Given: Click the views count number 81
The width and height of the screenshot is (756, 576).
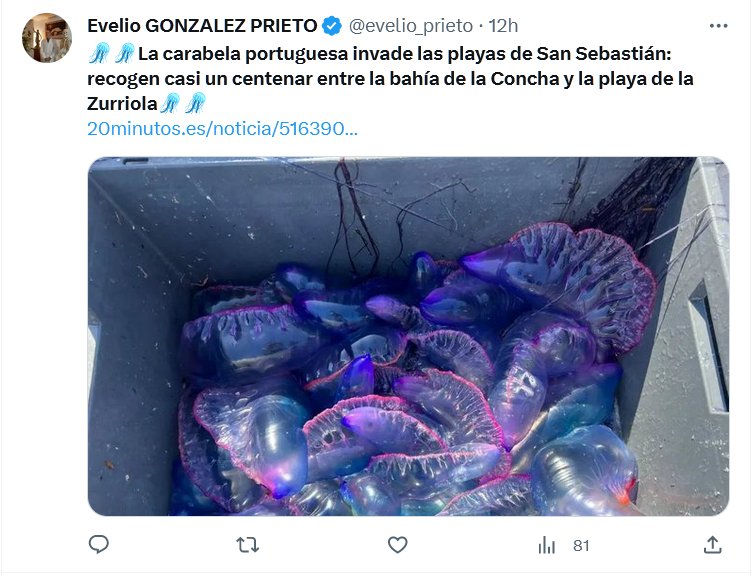Looking at the screenshot, I should point(581,546).
